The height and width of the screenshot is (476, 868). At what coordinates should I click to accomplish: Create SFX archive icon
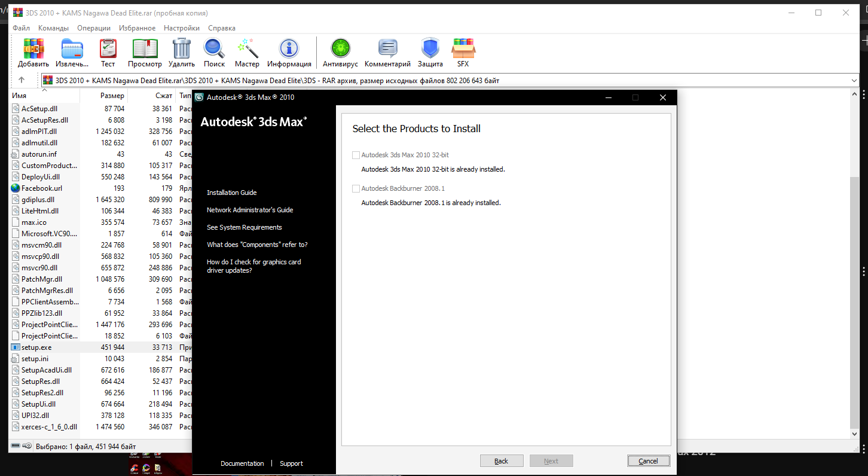[x=463, y=49]
